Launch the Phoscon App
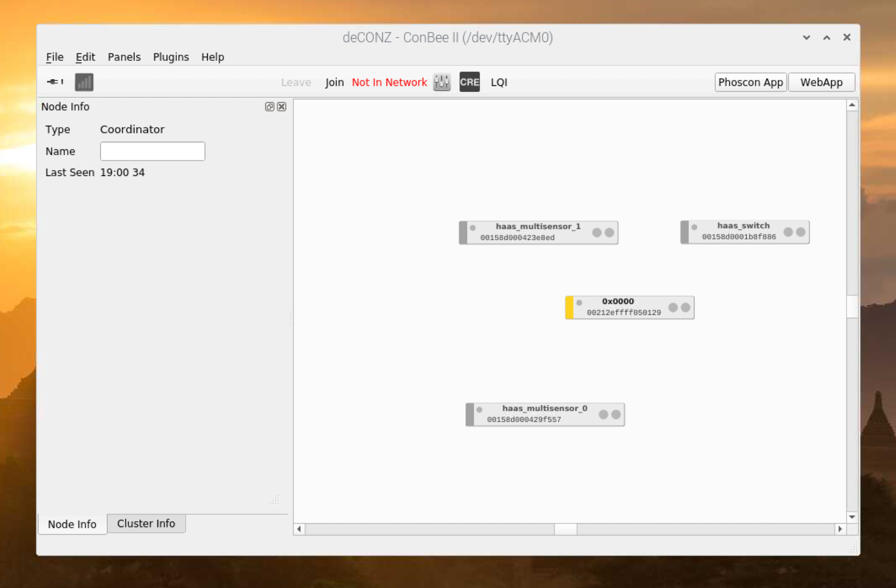 (x=750, y=82)
